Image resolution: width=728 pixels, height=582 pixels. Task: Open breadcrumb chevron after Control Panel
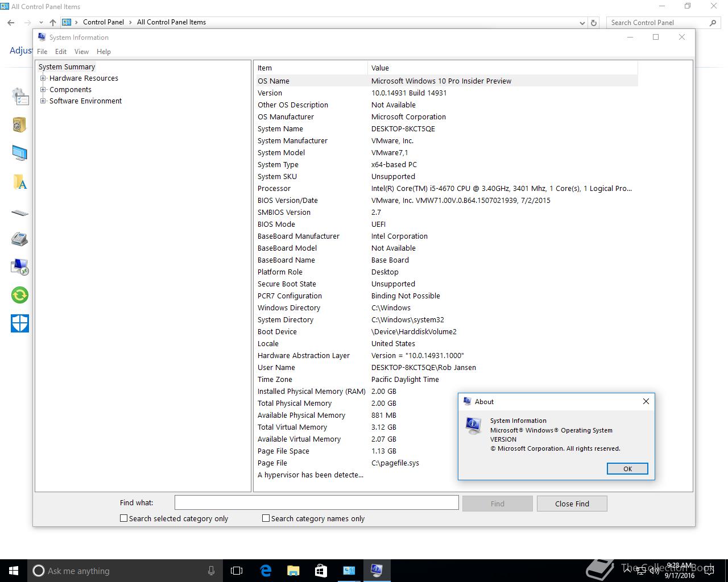(130, 22)
